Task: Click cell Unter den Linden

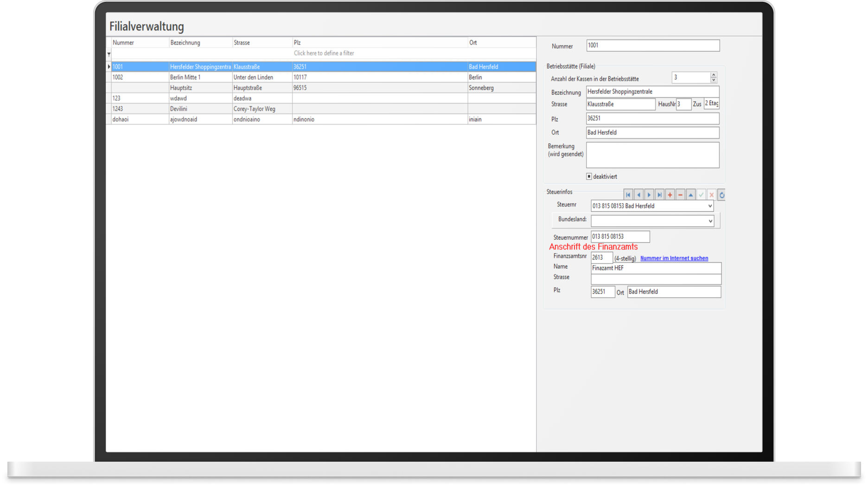Action: tap(262, 78)
